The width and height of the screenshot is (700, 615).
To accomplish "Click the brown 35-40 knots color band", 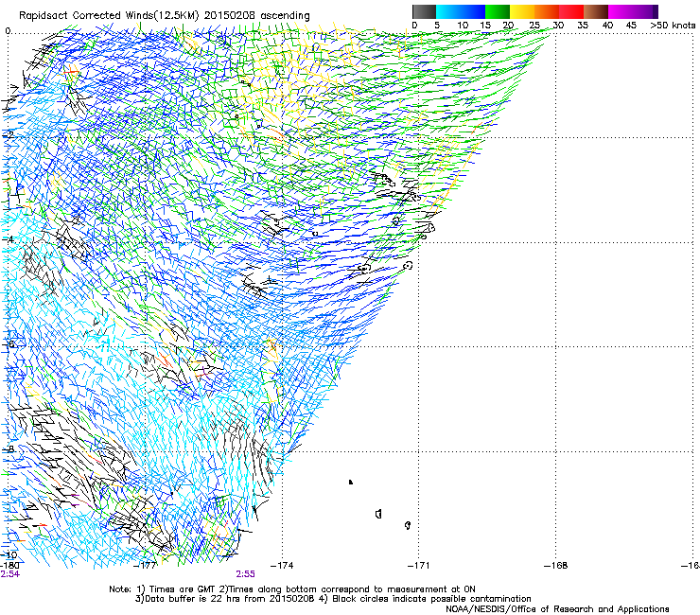I will [x=596, y=11].
